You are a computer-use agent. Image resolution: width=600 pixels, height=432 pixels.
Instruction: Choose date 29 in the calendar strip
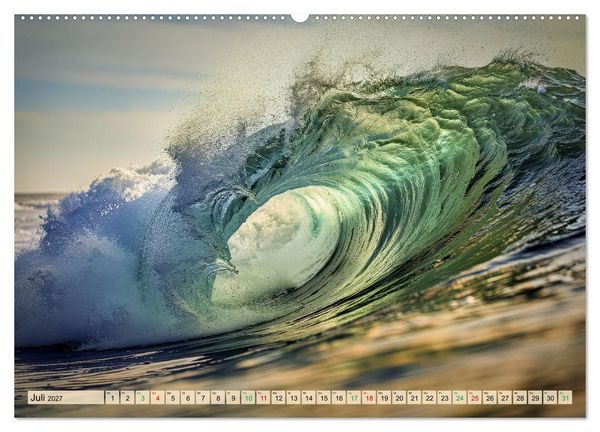535,398
